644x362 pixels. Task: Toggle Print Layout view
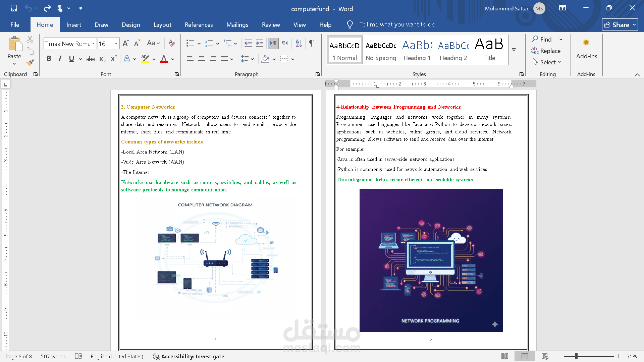coord(525,356)
